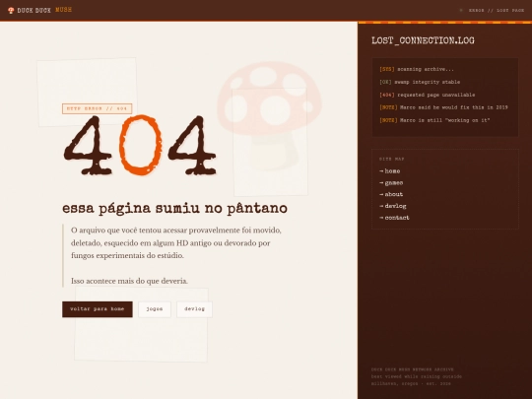The image size is (532, 399).
Task: Click the faded mushroom illustration
Action: [x=270, y=115]
